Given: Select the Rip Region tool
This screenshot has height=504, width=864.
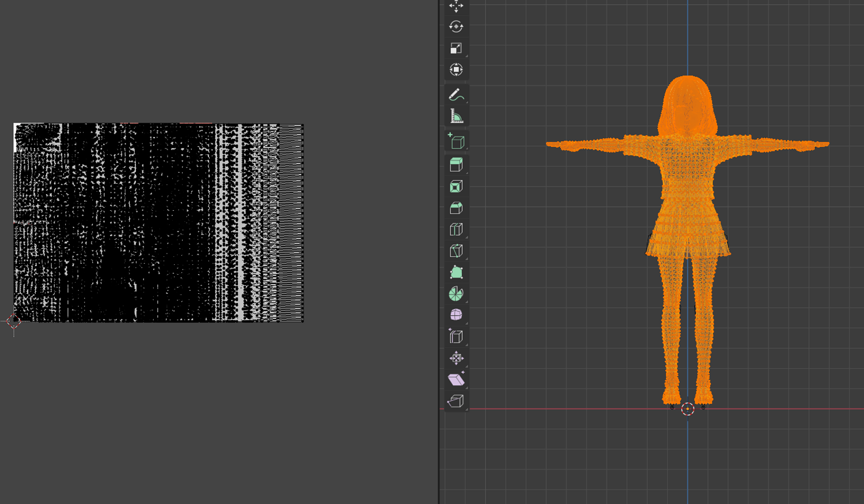Looking at the screenshot, I should point(456,401).
